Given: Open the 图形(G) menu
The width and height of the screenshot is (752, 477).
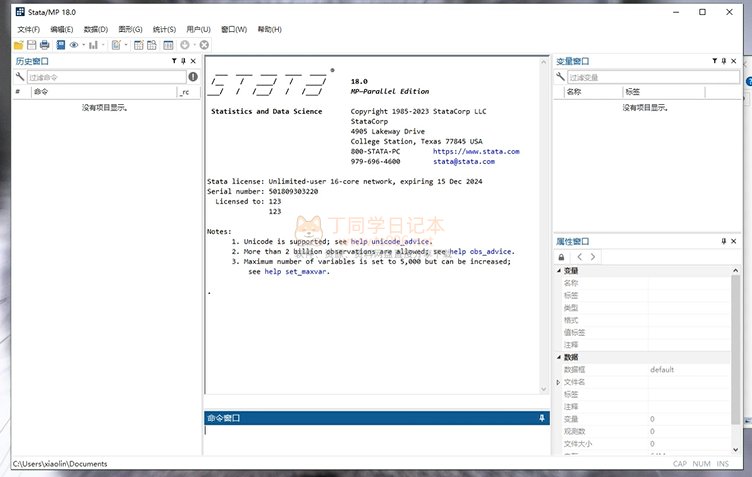Looking at the screenshot, I should coord(130,29).
